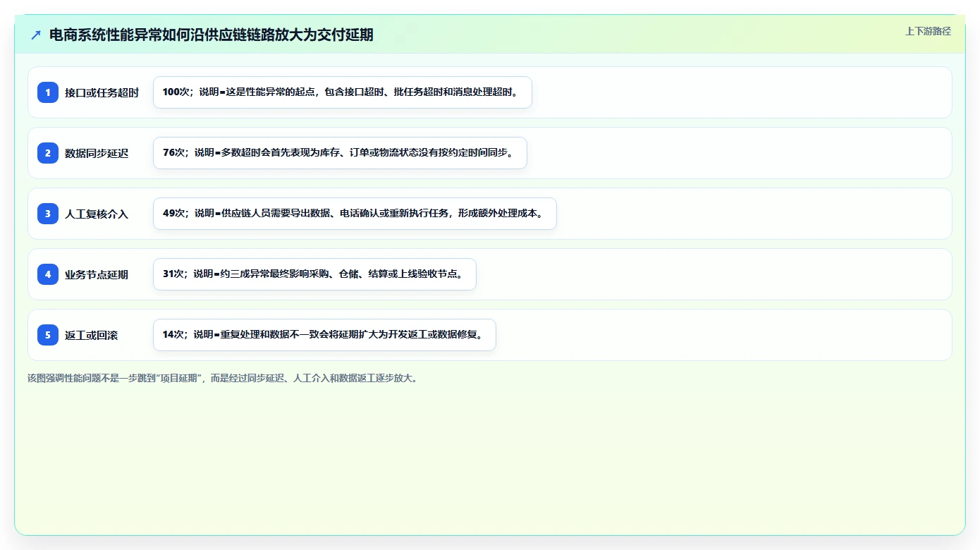This screenshot has height=550, width=980.
Task: Select the 返工或回滚 step label
Action: coord(91,335)
